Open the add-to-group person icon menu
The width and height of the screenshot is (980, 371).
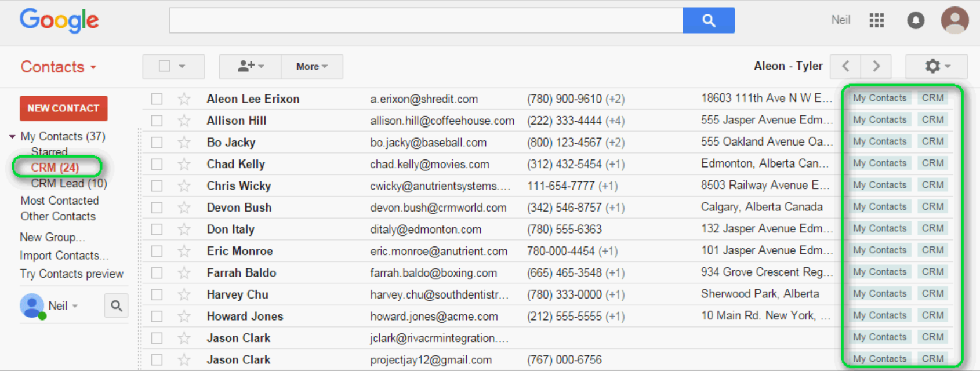point(250,66)
